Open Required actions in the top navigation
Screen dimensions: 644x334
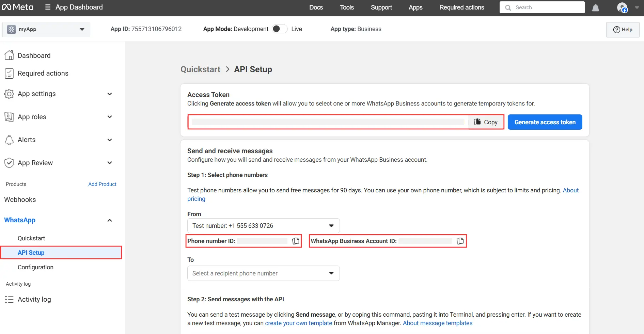point(461,7)
